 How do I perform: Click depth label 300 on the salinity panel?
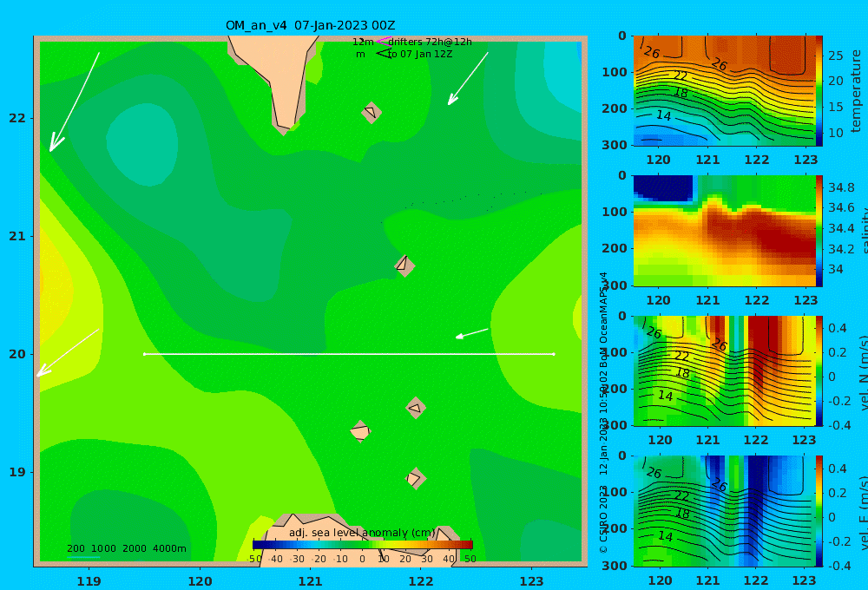click(615, 285)
